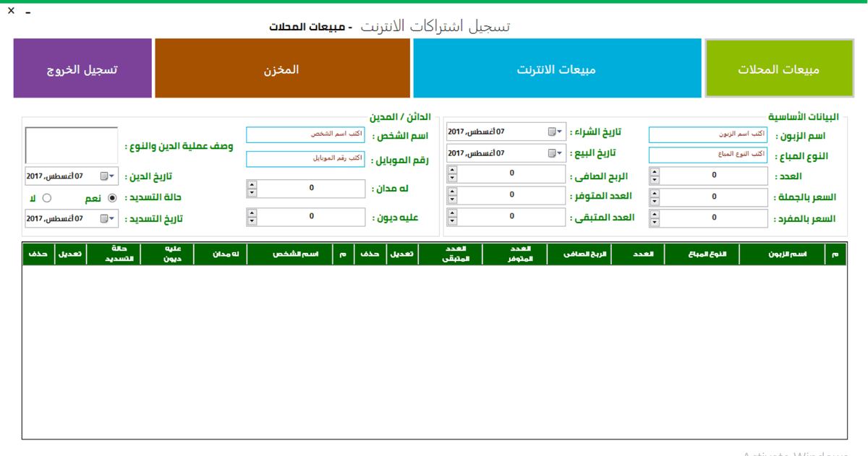Viewport: 868px width, 456px height.
Task: Decrement السعر بالجملة using its down arrow
Action: tap(656, 200)
